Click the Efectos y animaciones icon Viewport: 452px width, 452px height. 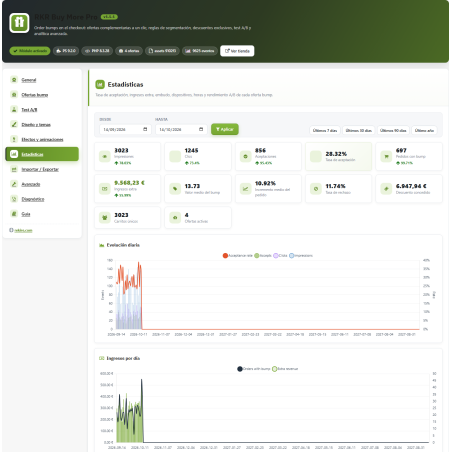(14, 139)
